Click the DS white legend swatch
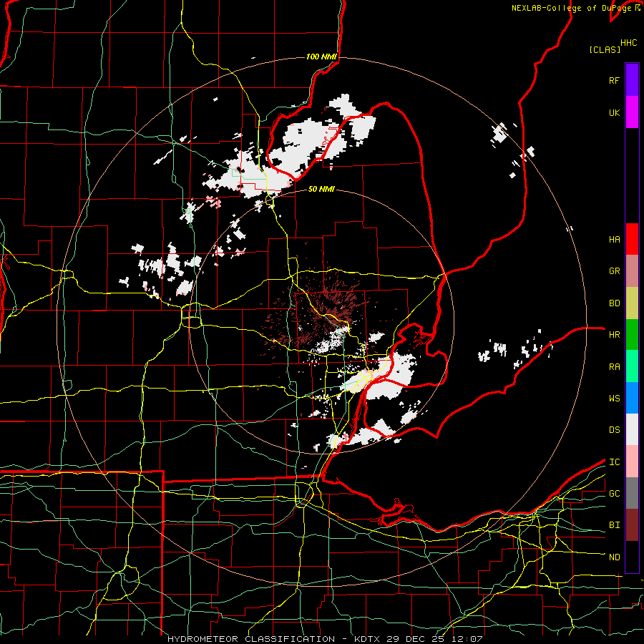Viewport: 644px width, 644px height. (x=632, y=429)
